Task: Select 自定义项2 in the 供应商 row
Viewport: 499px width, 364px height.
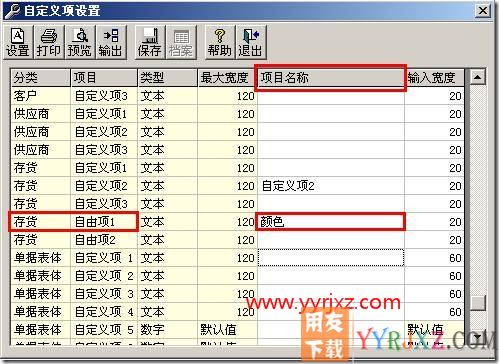Action: point(104,132)
